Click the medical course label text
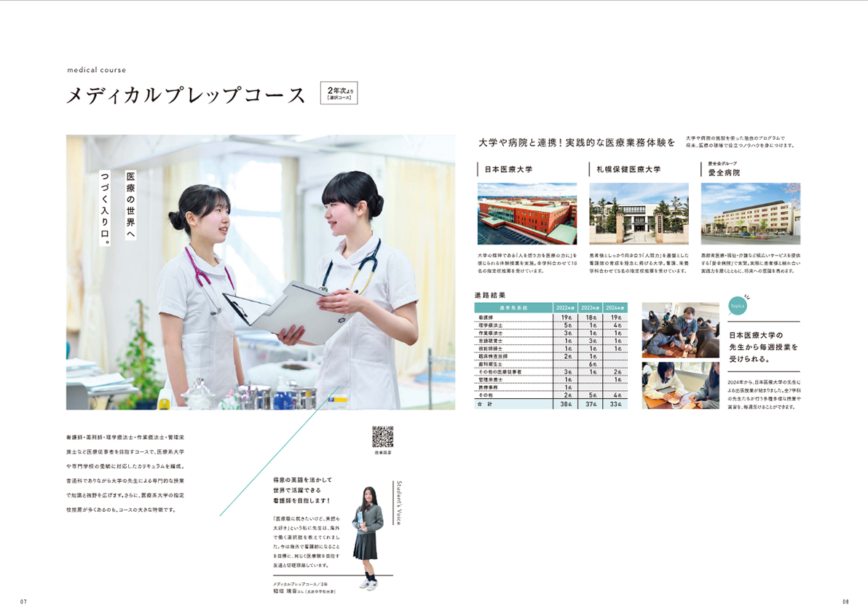Viewport: 868px width, 613px height. (x=95, y=71)
